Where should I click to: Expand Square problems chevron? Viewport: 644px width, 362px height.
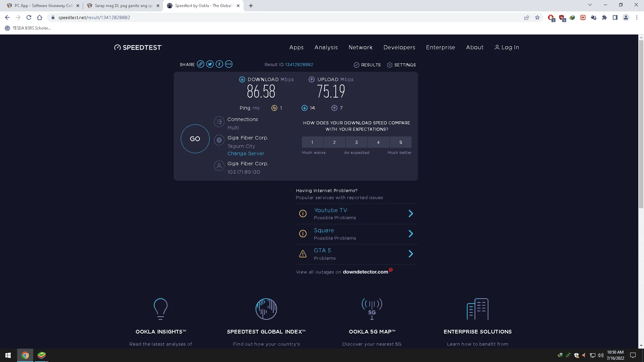coord(411,234)
